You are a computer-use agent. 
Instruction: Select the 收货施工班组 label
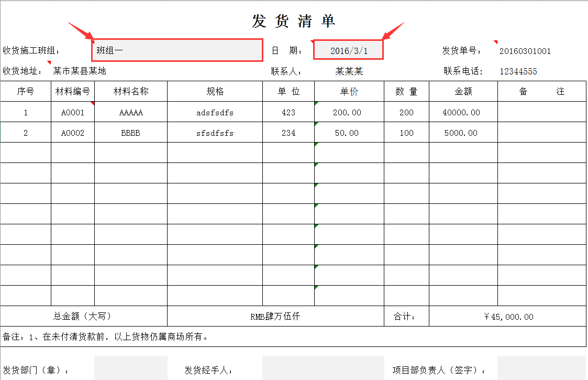tap(31, 50)
